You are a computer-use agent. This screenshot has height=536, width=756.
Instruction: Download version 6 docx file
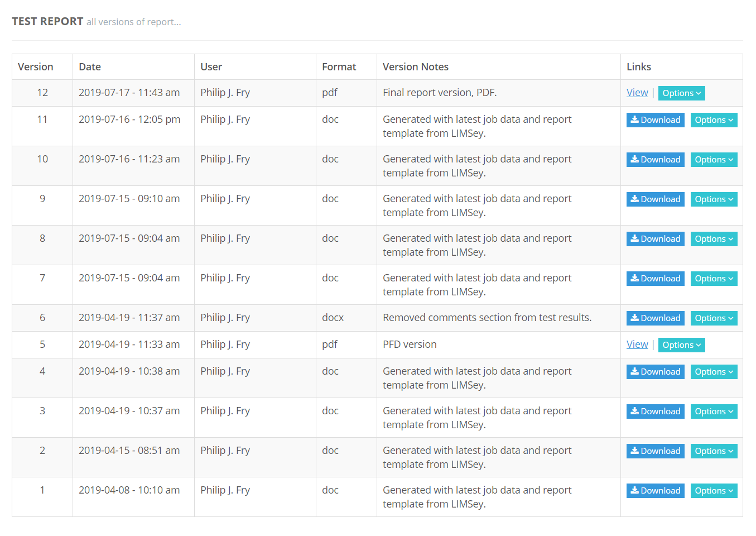click(x=655, y=318)
